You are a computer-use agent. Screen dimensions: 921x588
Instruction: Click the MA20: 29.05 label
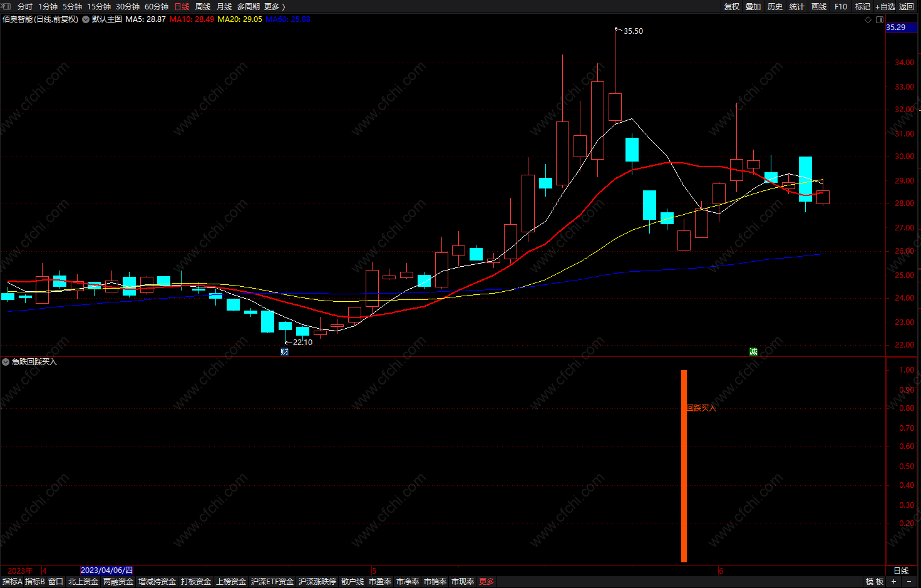click(240, 19)
